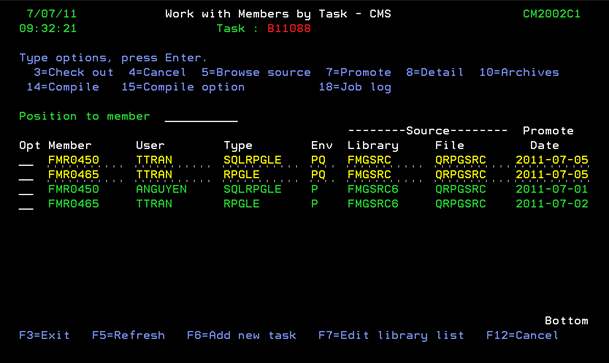
Task: Click the Position to member input field
Action: click(201, 116)
